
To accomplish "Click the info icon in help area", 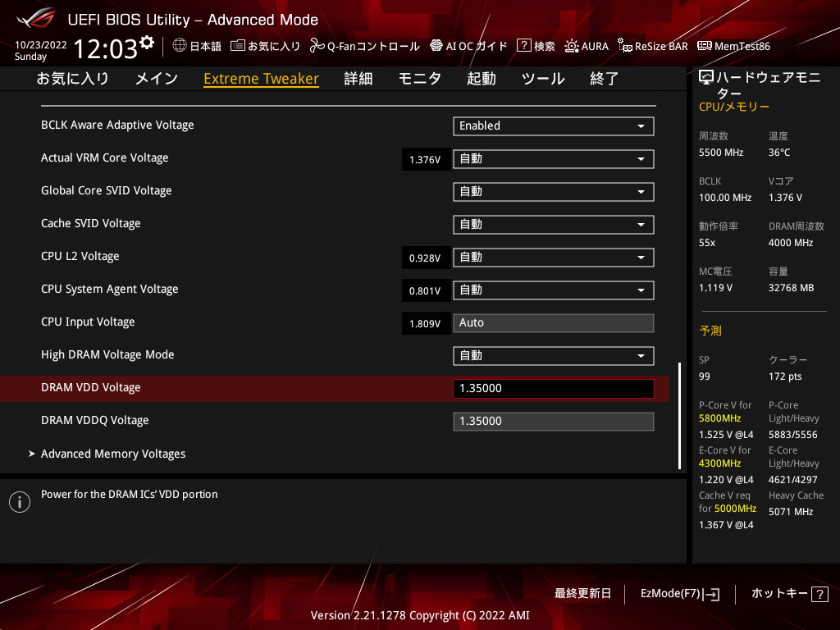I will pos(20,502).
